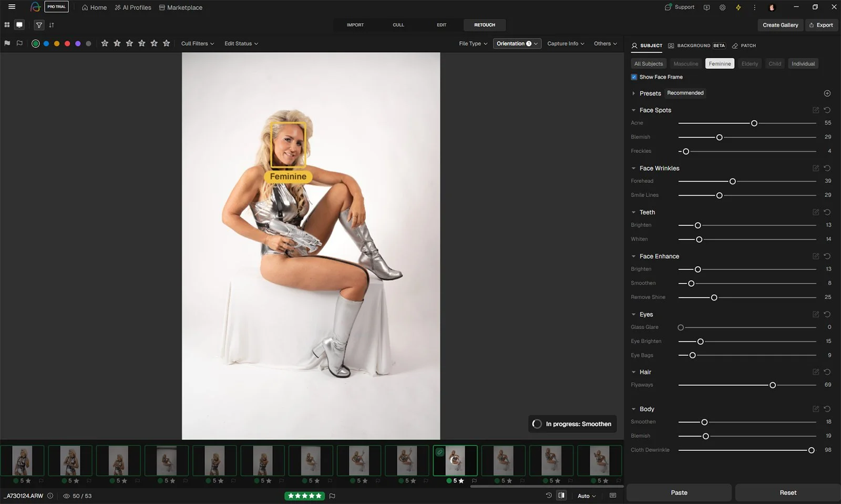Open the Cull Filters dropdown
Viewport: 841px width, 504px height.
click(x=198, y=44)
